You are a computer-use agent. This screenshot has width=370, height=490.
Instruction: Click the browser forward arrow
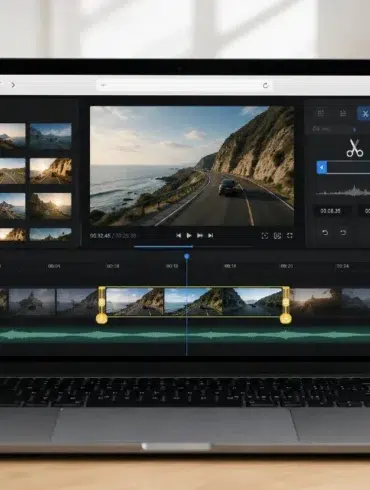click(x=13, y=85)
